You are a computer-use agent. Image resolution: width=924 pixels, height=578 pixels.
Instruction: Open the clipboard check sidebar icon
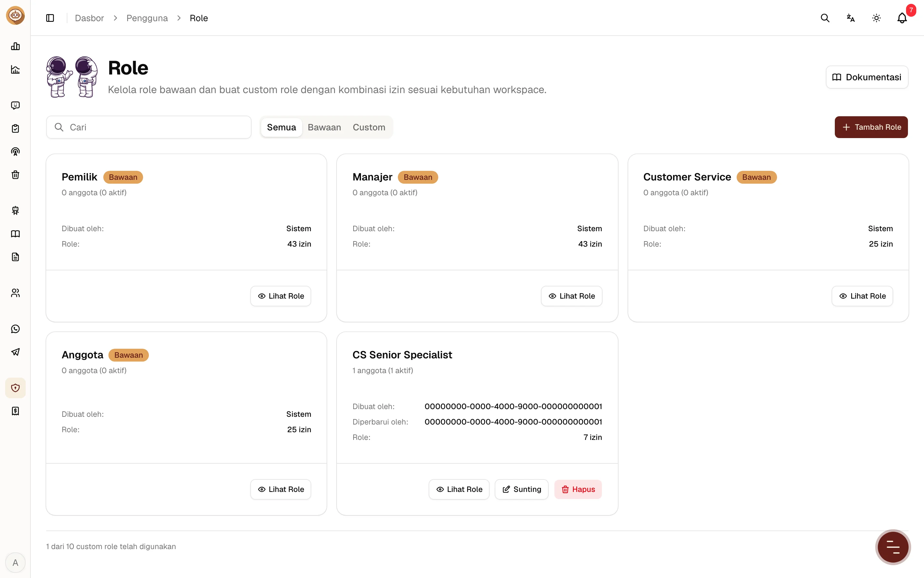pos(15,128)
